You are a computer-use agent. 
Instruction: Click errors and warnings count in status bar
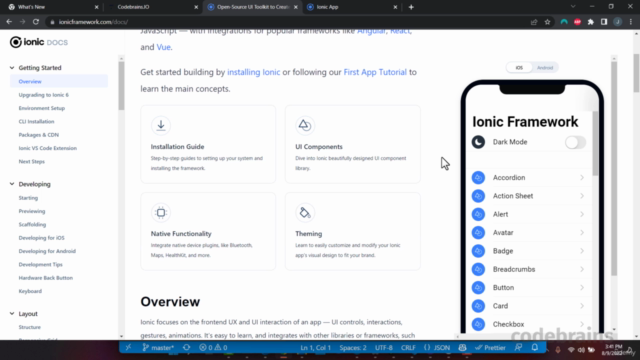click(x=213, y=348)
